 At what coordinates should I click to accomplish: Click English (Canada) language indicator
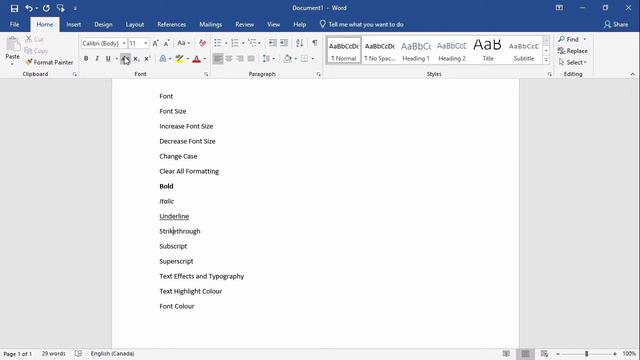[112, 353]
